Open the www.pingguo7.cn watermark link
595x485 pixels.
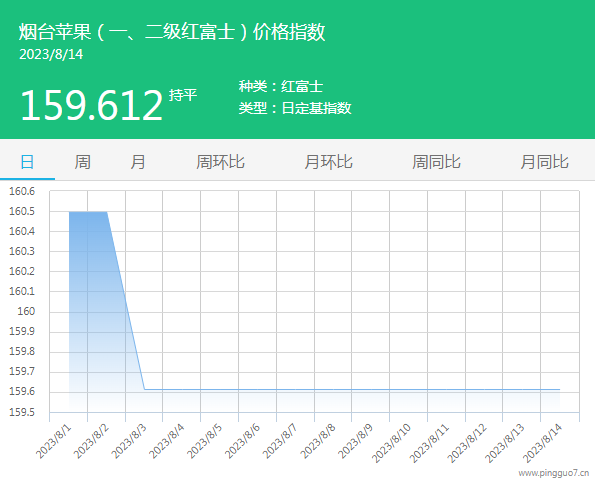[x=554, y=473]
